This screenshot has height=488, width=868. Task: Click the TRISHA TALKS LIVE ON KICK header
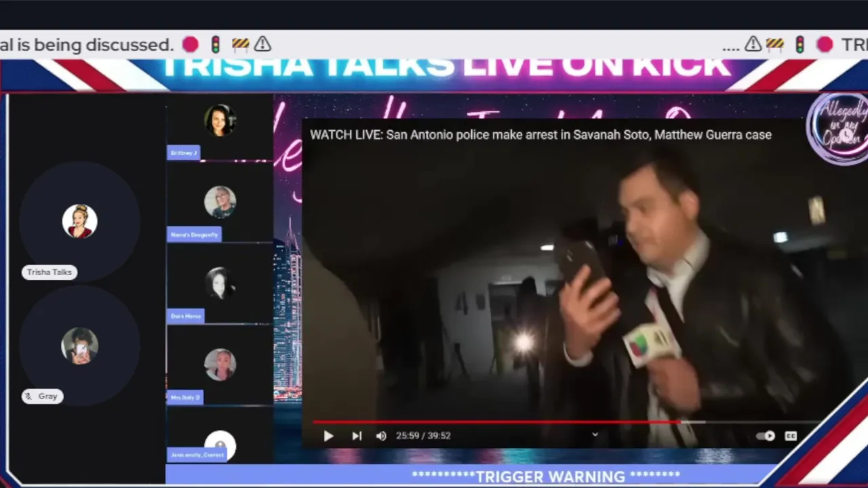pyautogui.click(x=446, y=66)
